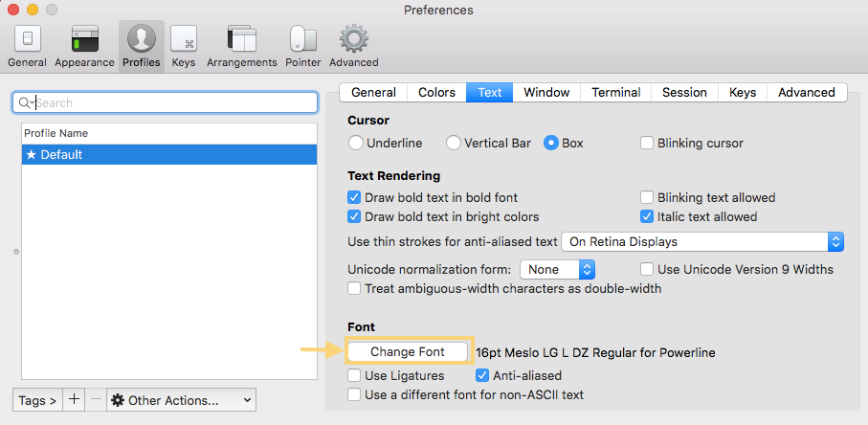
Task: Add a new profile with plus button
Action: pyautogui.click(x=74, y=399)
